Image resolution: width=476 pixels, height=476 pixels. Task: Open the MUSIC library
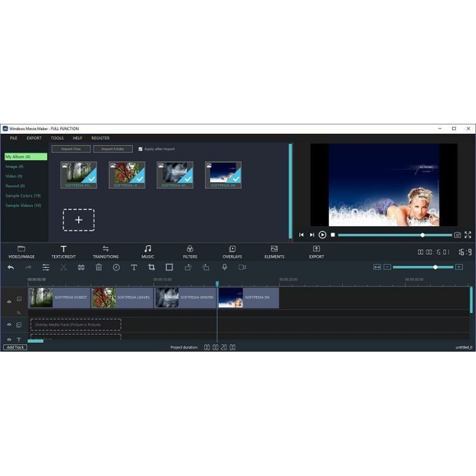coord(148,252)
